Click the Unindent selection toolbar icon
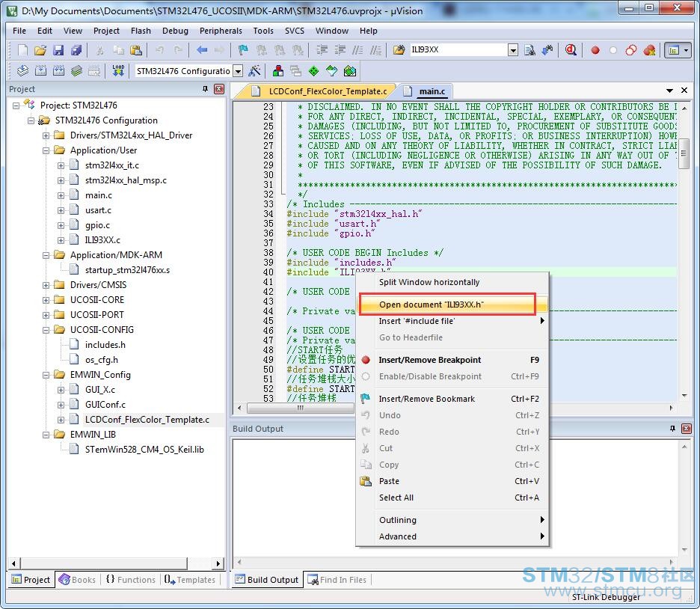 click(x=340, y=50)
